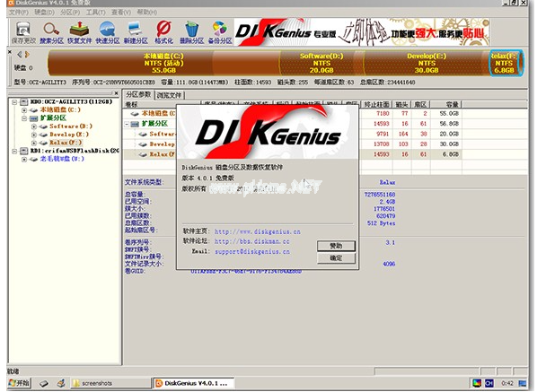Expand the Software (D:) tree node
This screenshot has width=537, height=392.
[34, 126]
